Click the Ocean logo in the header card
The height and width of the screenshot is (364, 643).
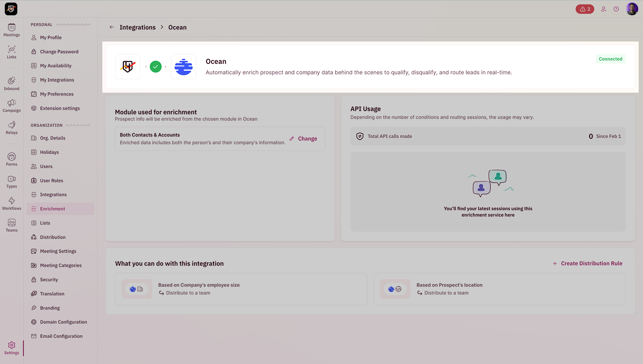tap(183, 67)
